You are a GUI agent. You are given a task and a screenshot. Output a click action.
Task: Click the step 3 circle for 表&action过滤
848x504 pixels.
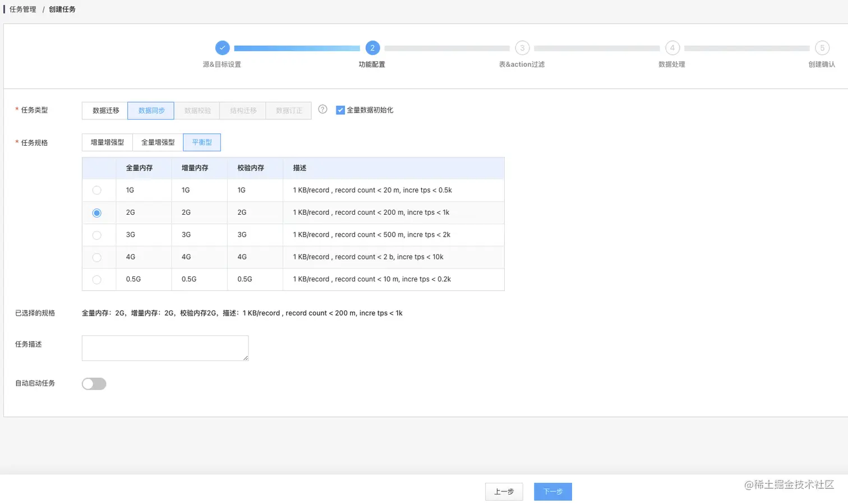[522, 48]
